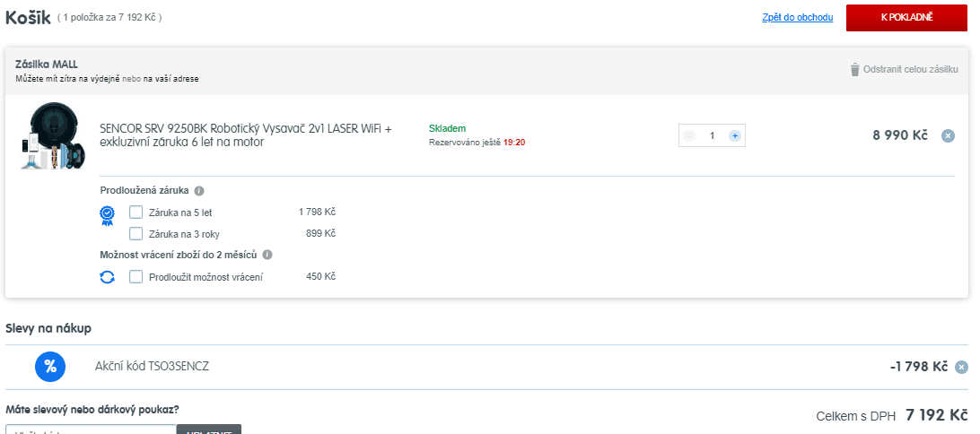This screenshot has height=434, width=980.
Task: Remove the SENCOR item with the X icon
Action: click(x=948, y=136)
